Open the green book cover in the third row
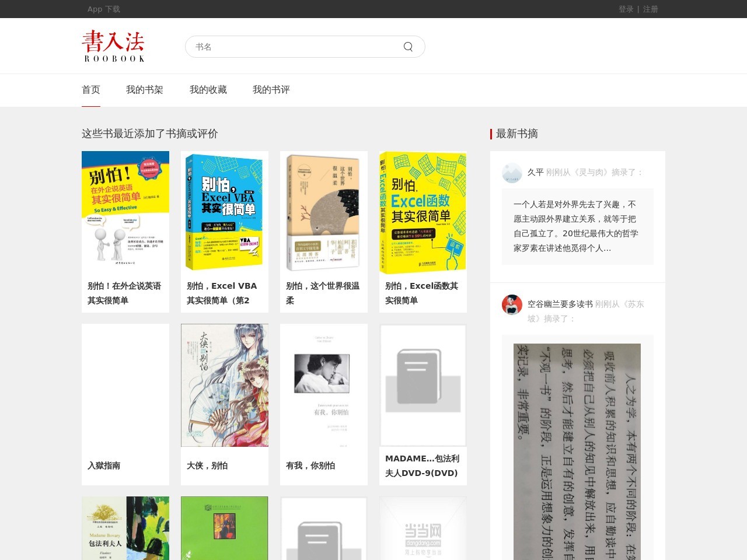This screenshot has height=560, width=747. pyautogui.click(x=225, y=528)
